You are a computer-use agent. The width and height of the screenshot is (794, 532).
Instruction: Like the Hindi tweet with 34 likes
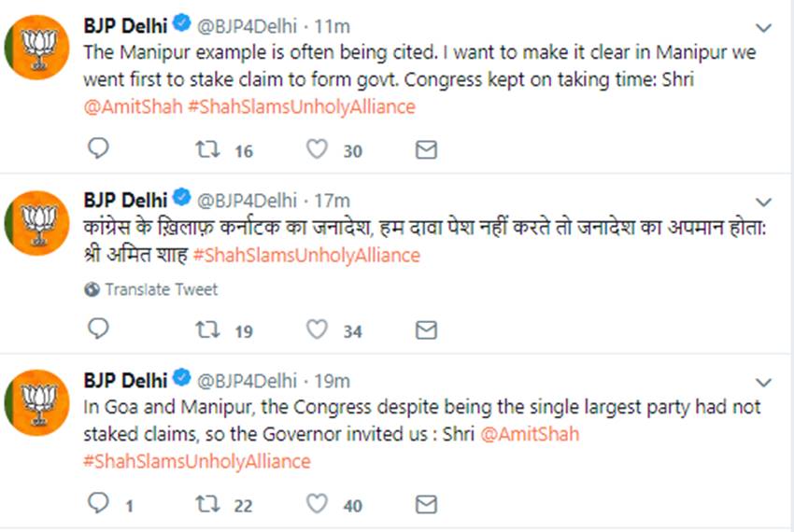(x=317, y=329)
